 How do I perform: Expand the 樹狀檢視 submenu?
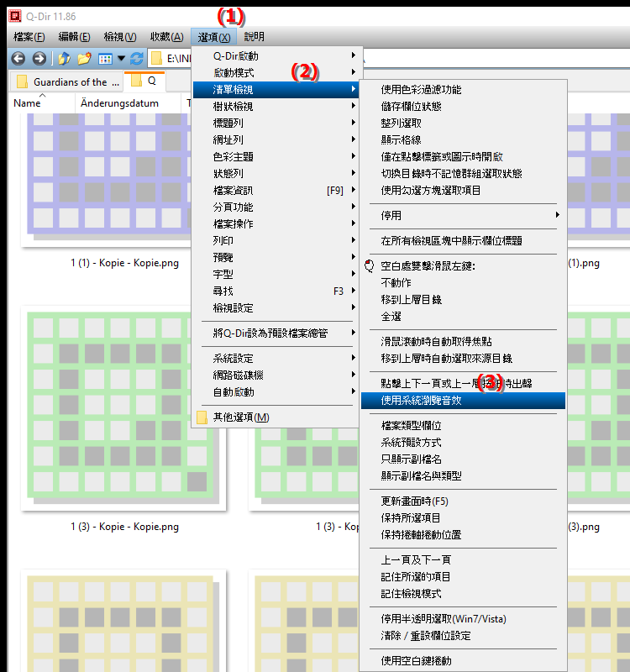(x=276, y=106)
